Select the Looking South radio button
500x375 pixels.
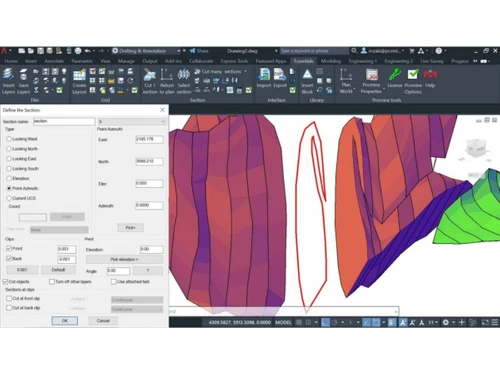pos(9,169)
